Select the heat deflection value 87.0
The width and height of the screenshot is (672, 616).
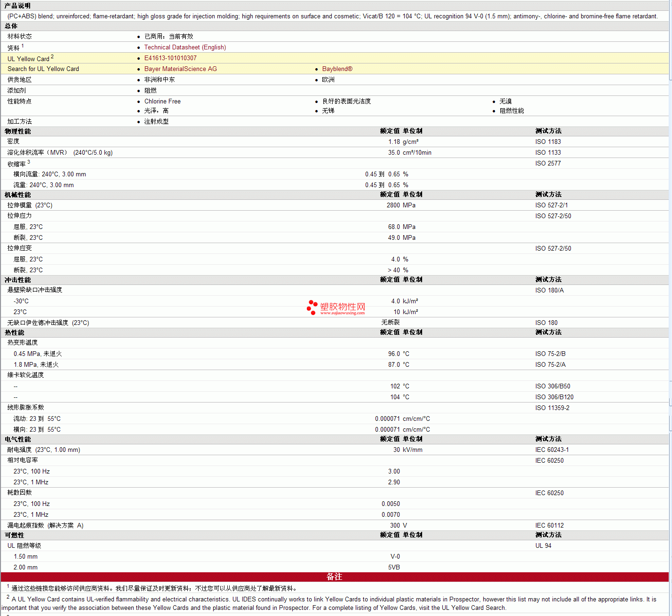(x=394, y=365)
